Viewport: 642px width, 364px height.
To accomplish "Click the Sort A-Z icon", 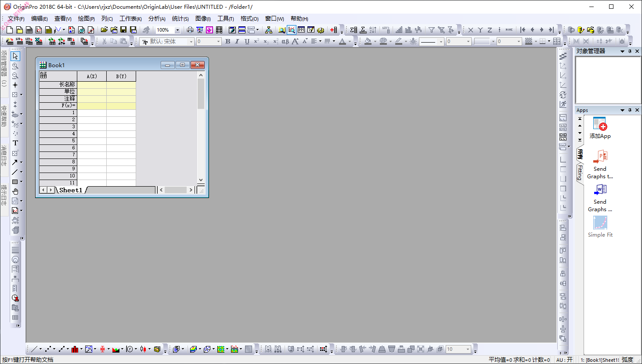I will (x=373, y=30).
